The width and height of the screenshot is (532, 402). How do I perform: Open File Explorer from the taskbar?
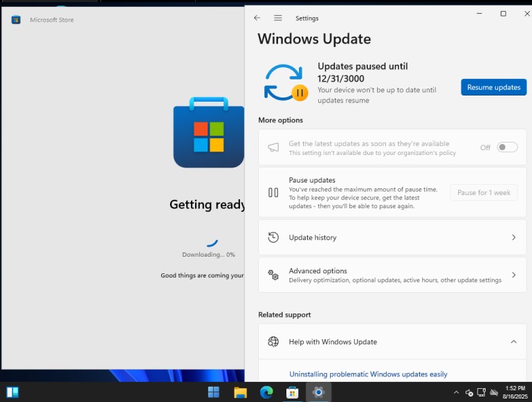pos(240,392)
